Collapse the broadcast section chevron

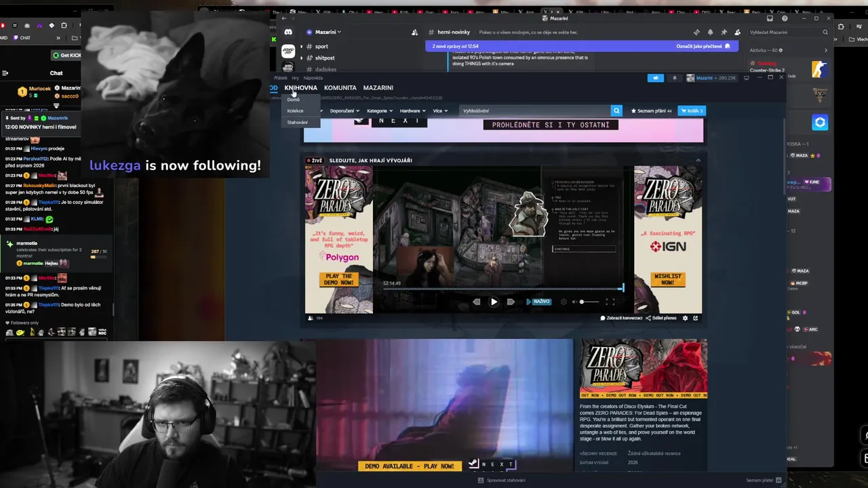pos(698,161)
